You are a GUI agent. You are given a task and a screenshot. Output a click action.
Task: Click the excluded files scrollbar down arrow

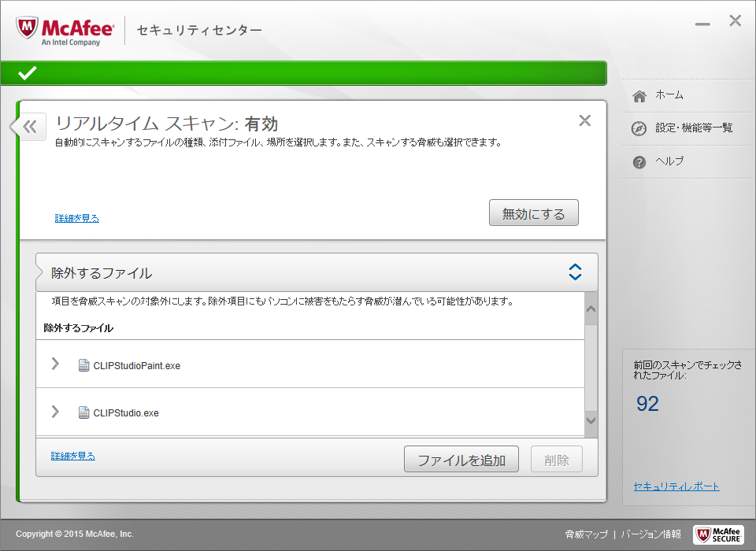[x=591, y=420]
